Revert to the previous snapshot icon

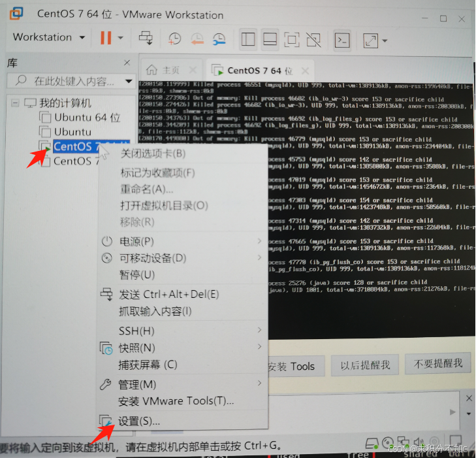pyautogui.click(x=197, y=39)
